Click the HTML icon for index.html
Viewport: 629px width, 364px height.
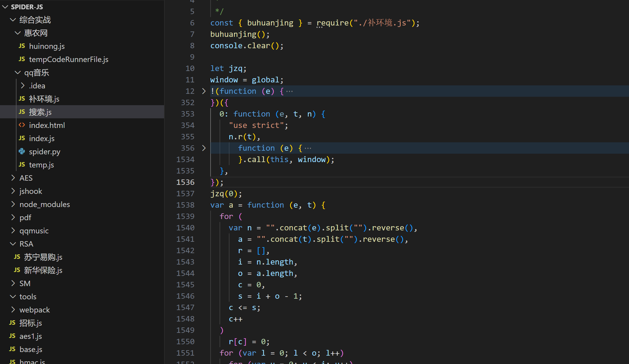[22, 125]
